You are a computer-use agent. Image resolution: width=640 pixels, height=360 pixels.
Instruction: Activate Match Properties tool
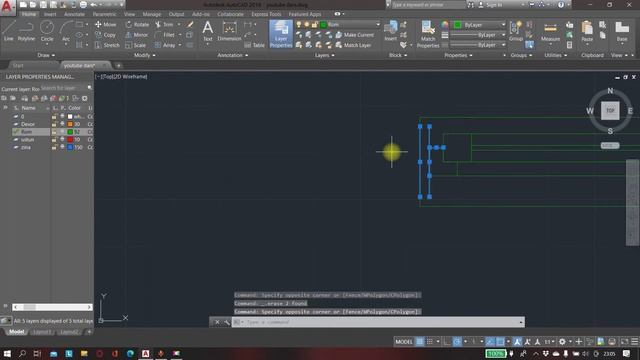428,34
